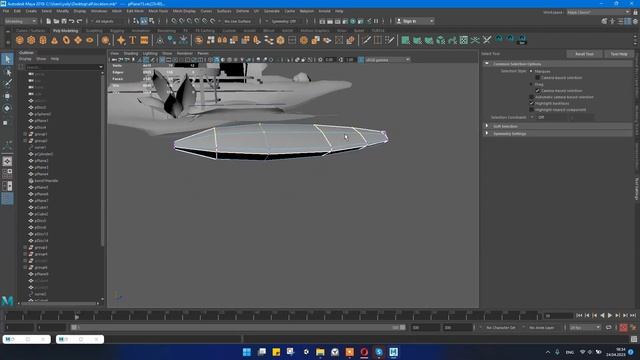Open the sRGB gamma view transform dropdown
Viewport: 640px width, 360px height.
click(387, 60)
